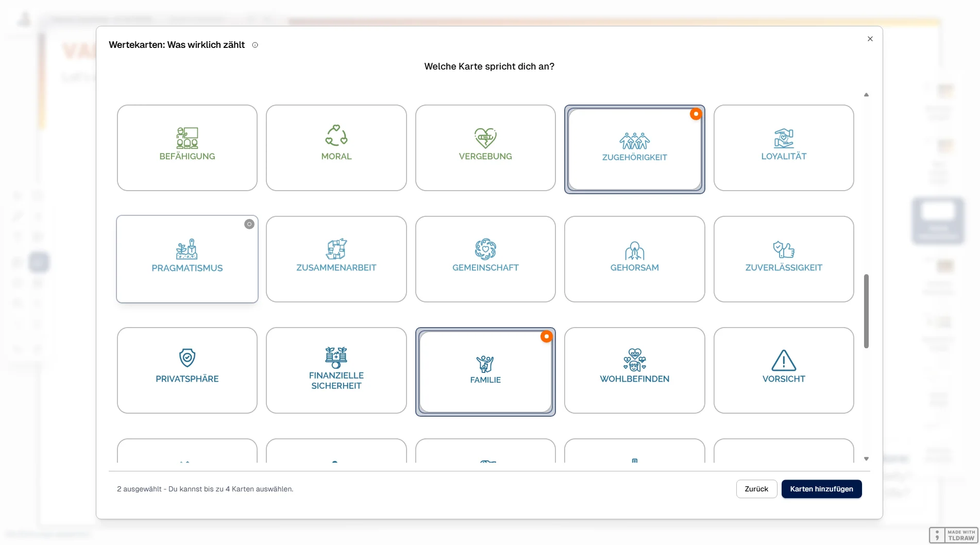Close the Wertekarten dialog
This screenshot has height=545, width=980.
point(870,39)
